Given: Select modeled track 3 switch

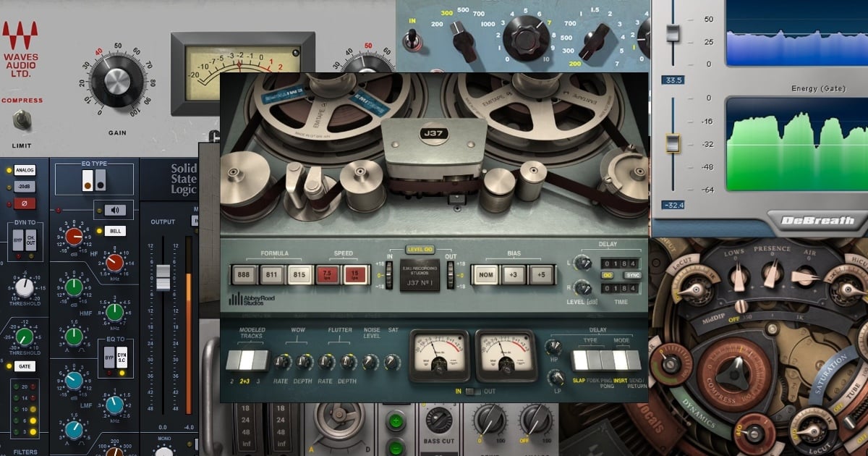Looking at the screenshot, I should coord(260,360).
